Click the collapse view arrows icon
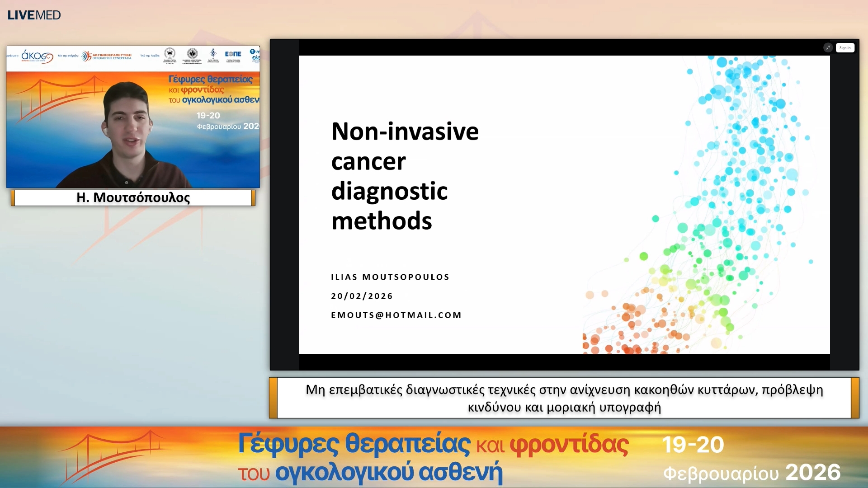 (828, 47)
